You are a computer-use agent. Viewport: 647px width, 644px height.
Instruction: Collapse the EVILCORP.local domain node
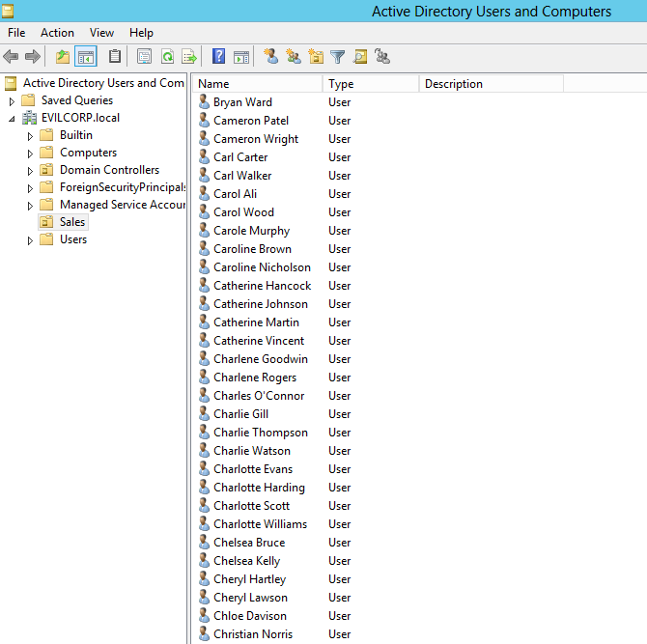coord(12,118)
